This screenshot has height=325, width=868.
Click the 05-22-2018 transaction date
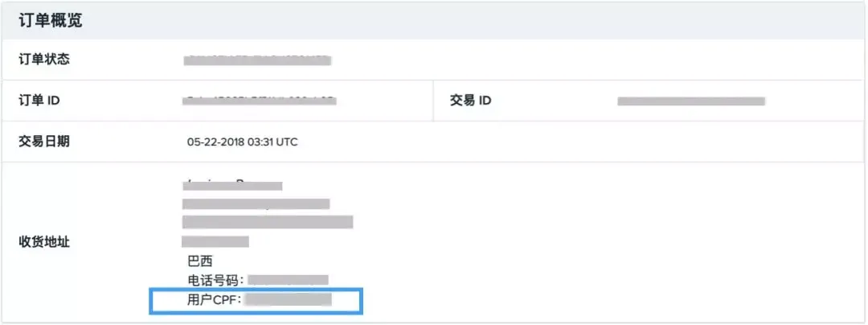click(x=218, y=142)
